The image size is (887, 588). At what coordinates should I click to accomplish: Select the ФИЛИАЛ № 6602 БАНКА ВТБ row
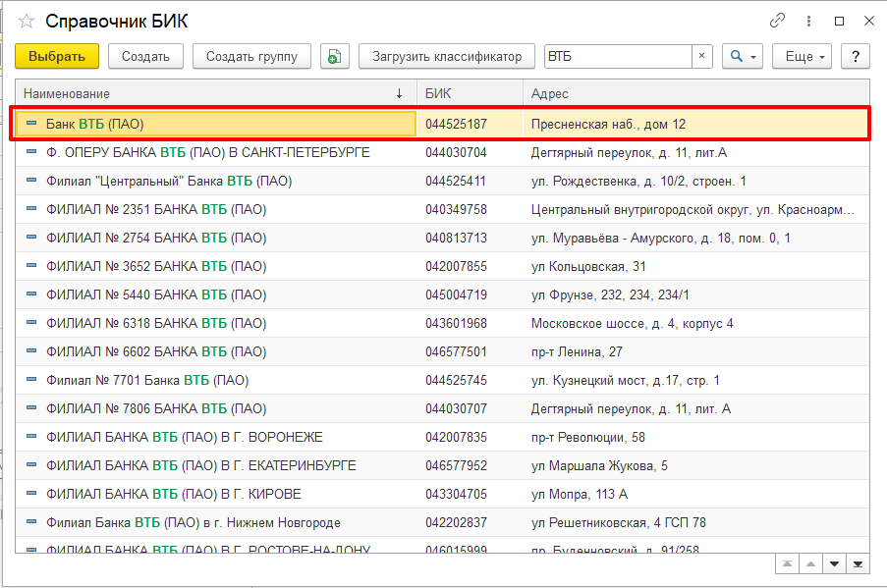[156, 351]
